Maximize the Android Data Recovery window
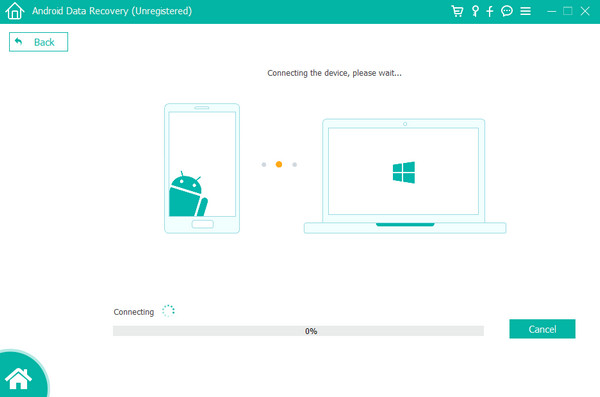The image size is (600, 397). coord(568,11)
